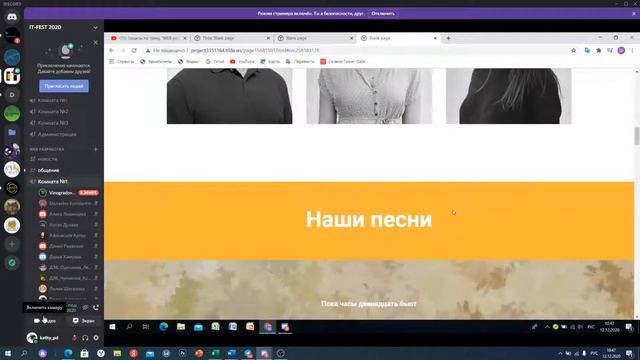The width and height of the screenshot is (640, 360).
Task: Open Discord home via the logo icon
Action: (12, 17)
